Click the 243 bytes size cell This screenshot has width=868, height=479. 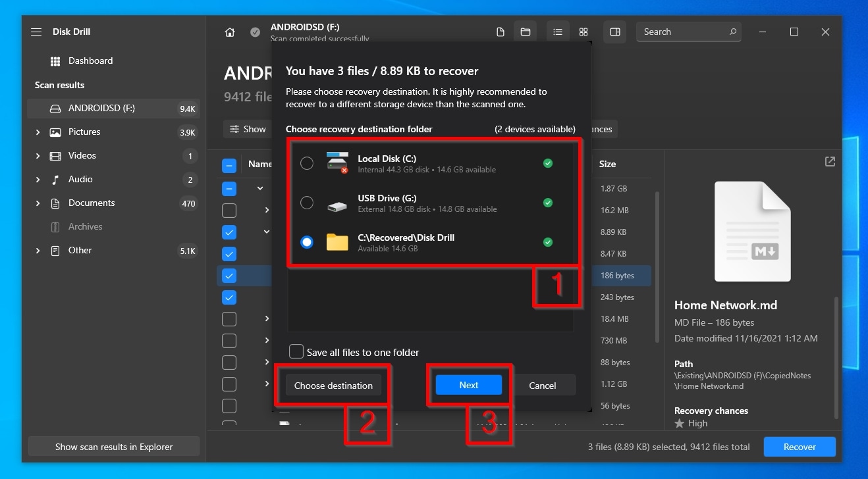[x=617, y=297]
